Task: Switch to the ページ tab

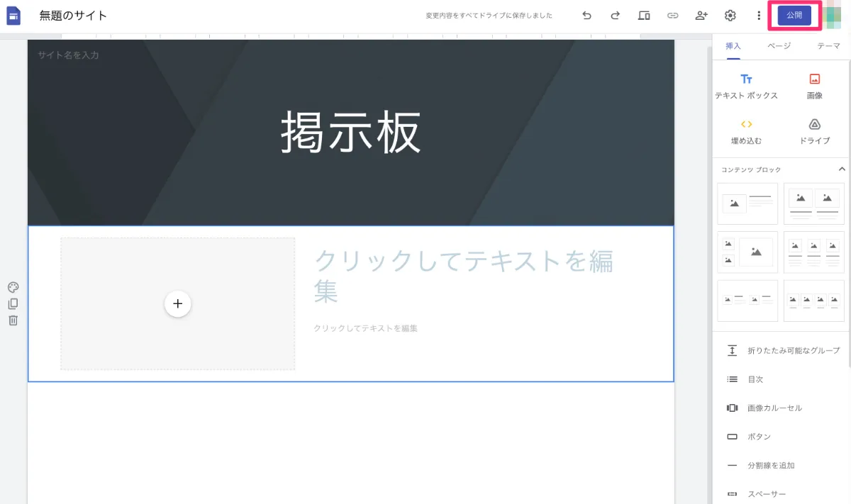Action: [x=778, y=45]
